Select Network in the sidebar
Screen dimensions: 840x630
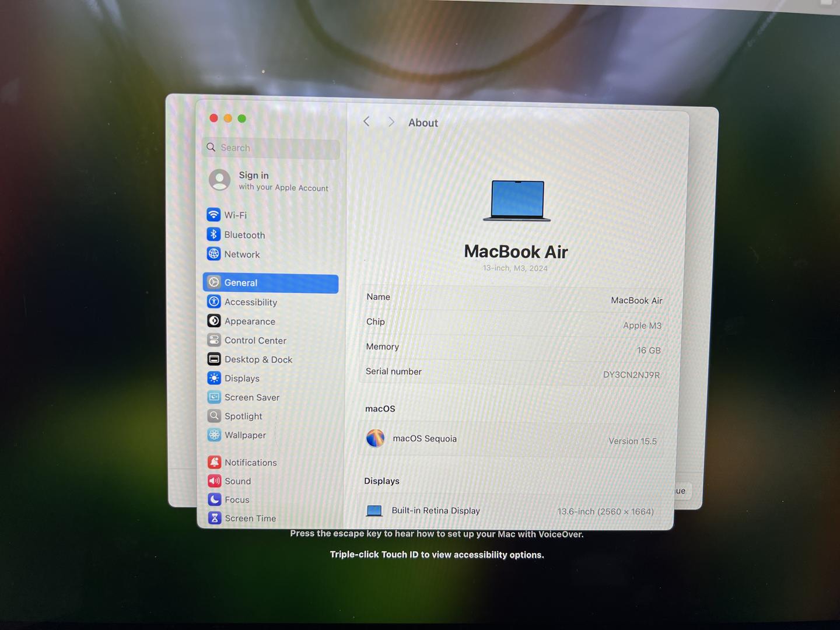click(x=271, y=254)
